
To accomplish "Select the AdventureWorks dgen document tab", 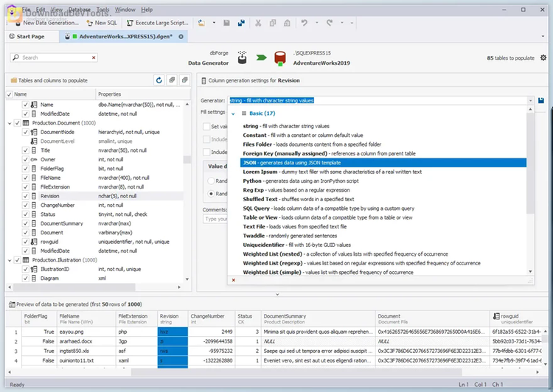I will click(122, 36).
